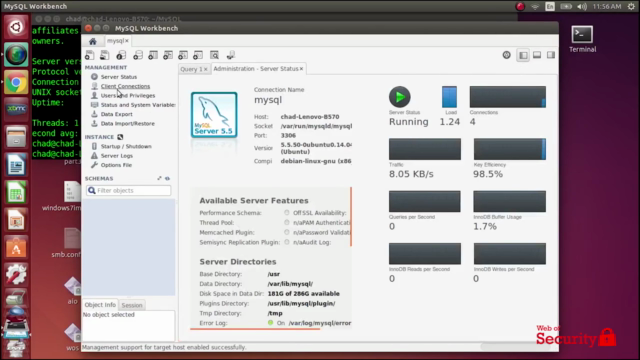Click the Data Directory path /var/lib/mysql/

click(290, 284)
